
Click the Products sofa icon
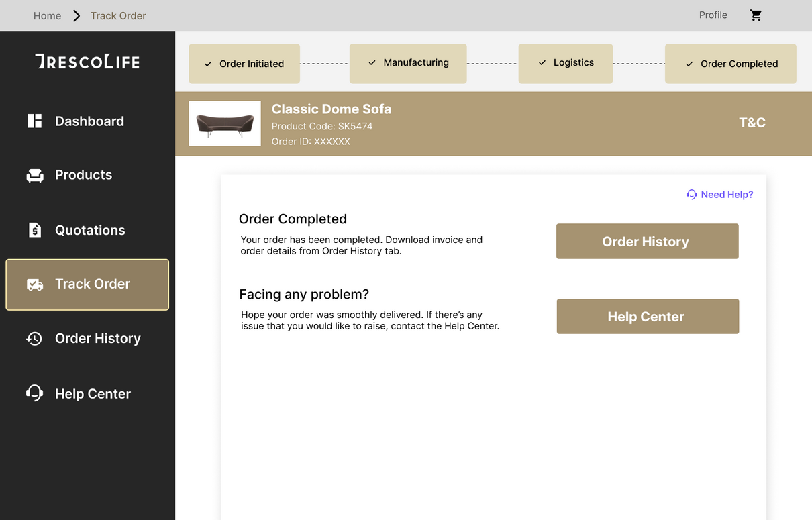click(35, 175)
